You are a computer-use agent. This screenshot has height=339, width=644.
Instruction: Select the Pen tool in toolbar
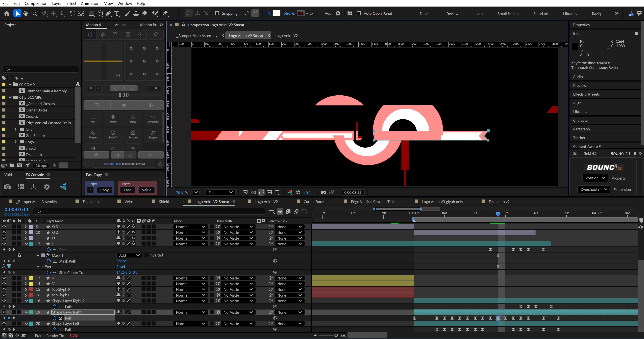[108, 13]
